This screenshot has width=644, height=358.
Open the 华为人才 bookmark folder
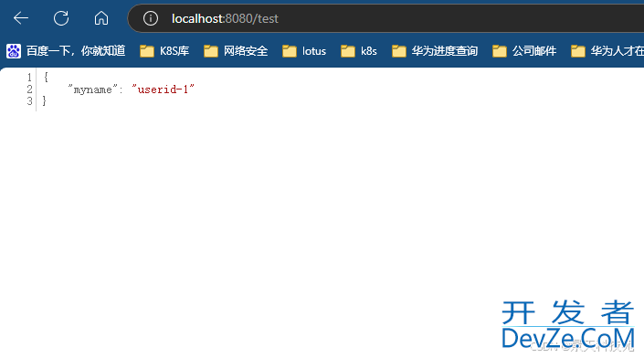(x=607, y=51)
